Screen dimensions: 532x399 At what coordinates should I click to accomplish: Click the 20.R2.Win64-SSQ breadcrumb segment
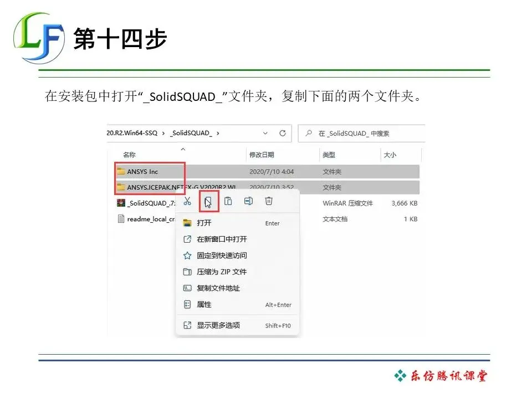[x=132, y=133]
